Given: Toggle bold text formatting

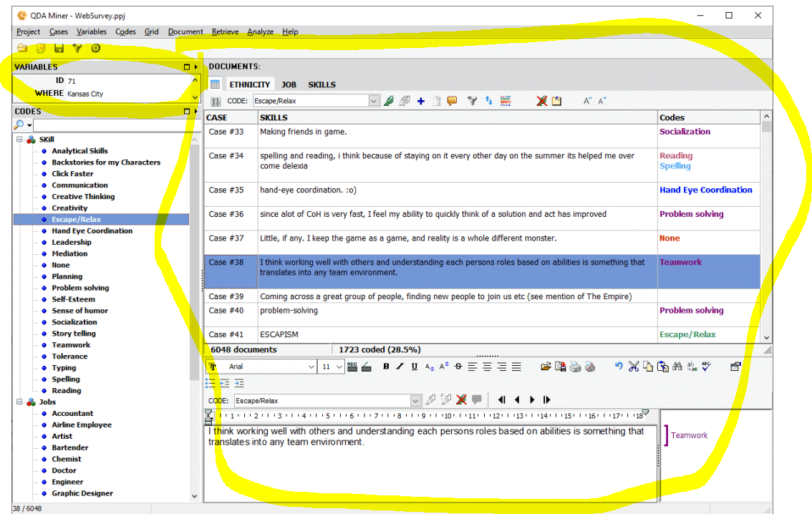Looking at the screenshot, I should coord(385,367).
